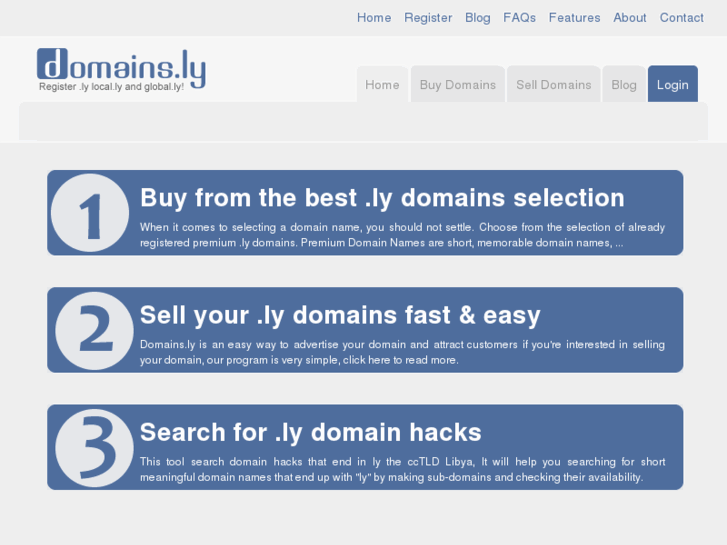Click the number 2 circle icon
Screen dimensions: 727x545
95,330
